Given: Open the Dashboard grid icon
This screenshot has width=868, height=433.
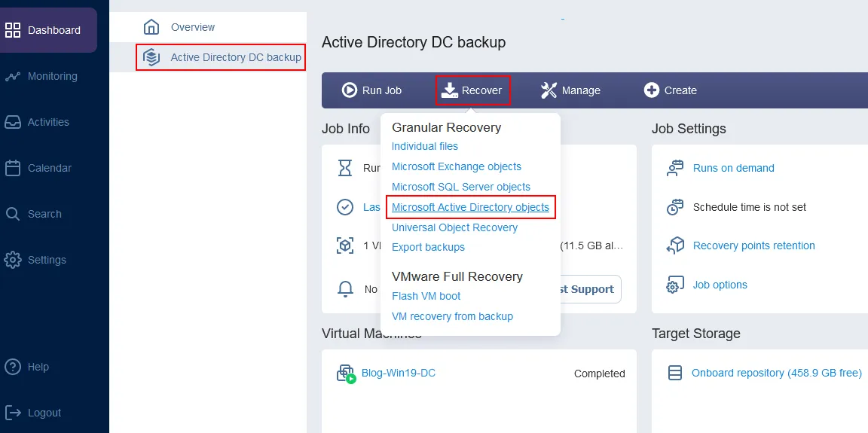Looking at the screenshot, I should coord(13,30).
